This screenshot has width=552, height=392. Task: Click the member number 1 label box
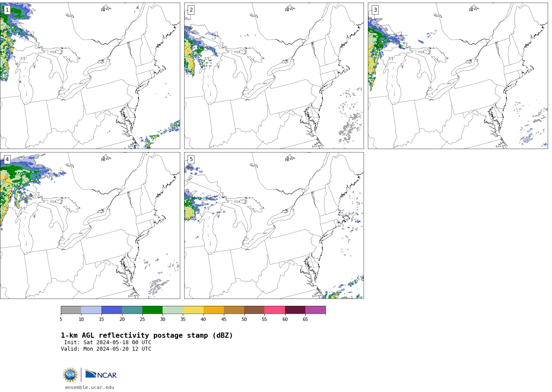tap(7, 10)
